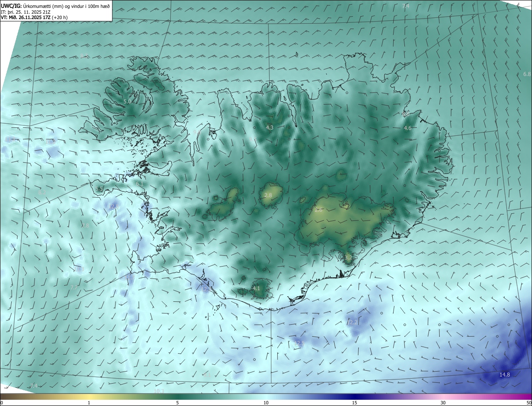The height and width of the screenshot is (406, 532).
Task: Click the 3.2 value near the southeast coast
Action: [348, 257]
